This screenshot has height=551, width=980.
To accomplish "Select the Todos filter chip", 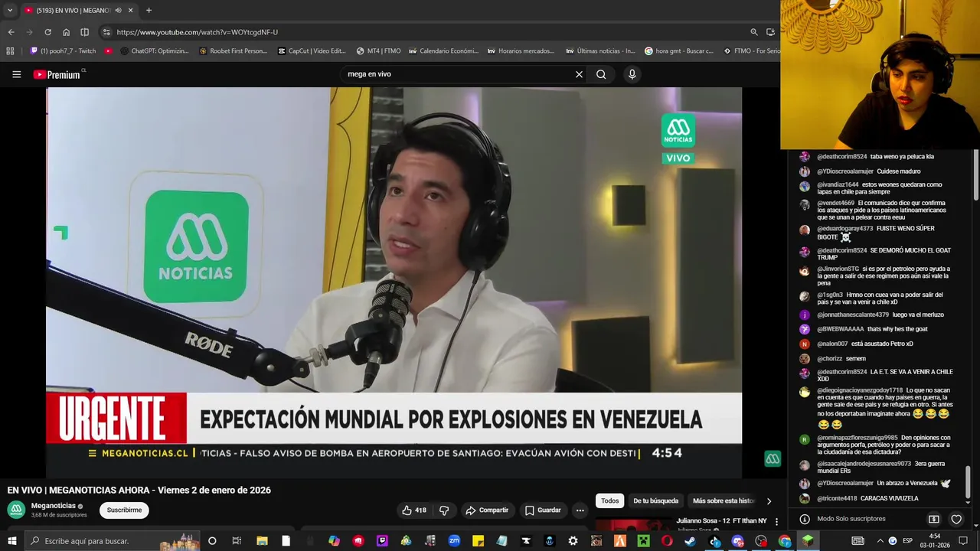I will pos(609,500).
